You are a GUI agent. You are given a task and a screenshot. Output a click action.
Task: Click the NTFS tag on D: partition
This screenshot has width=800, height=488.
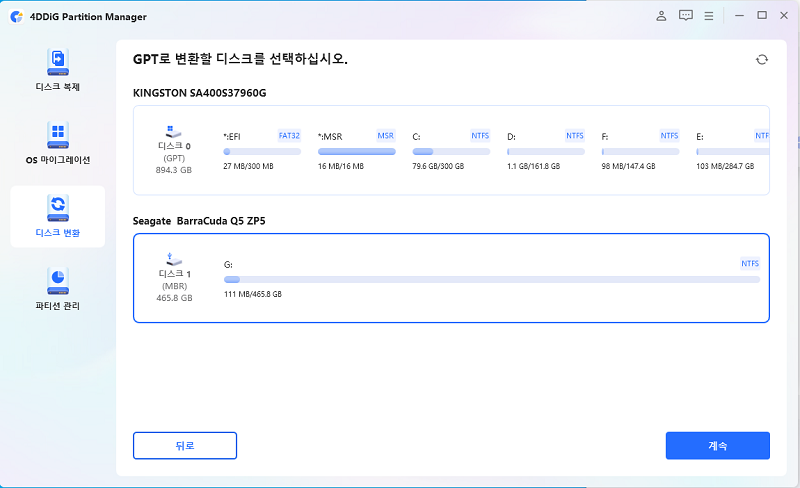(x=575, y=136)
